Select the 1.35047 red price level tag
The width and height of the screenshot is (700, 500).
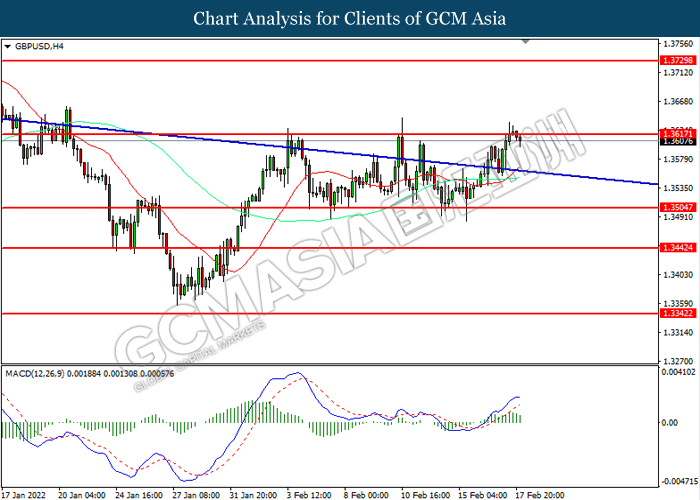click(677, 208)
